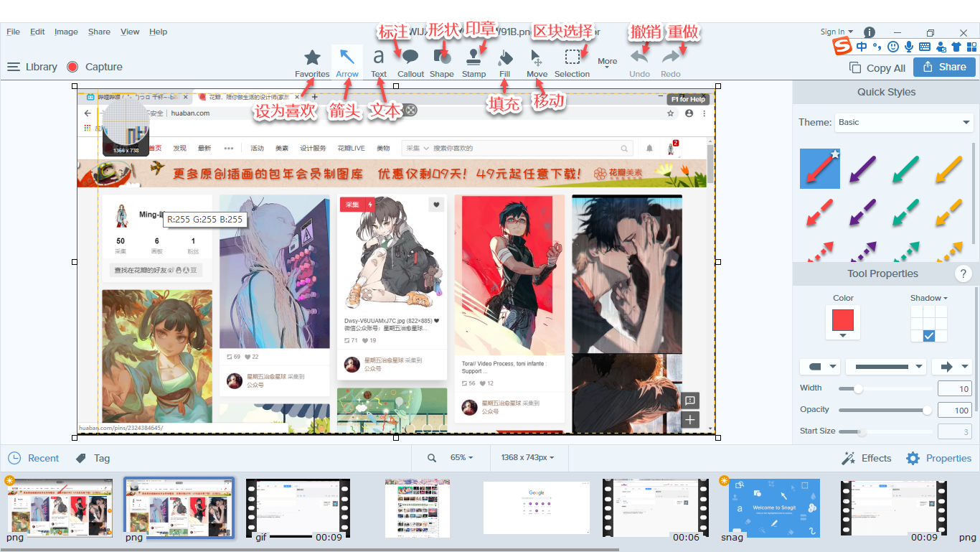Select the Text tool
Screen dimensions: 980x552
pos(379,63)
